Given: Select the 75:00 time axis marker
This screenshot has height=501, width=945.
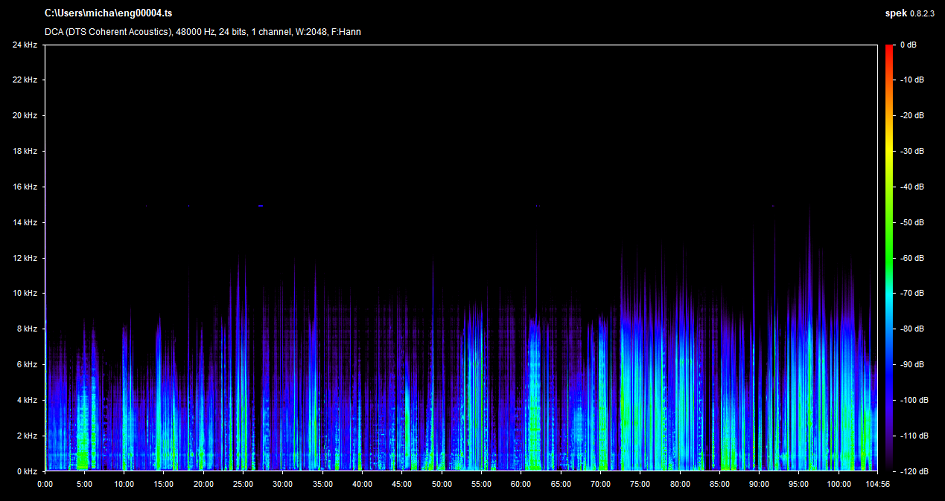Looking at the screenshot, I should (x=639, y=484).
